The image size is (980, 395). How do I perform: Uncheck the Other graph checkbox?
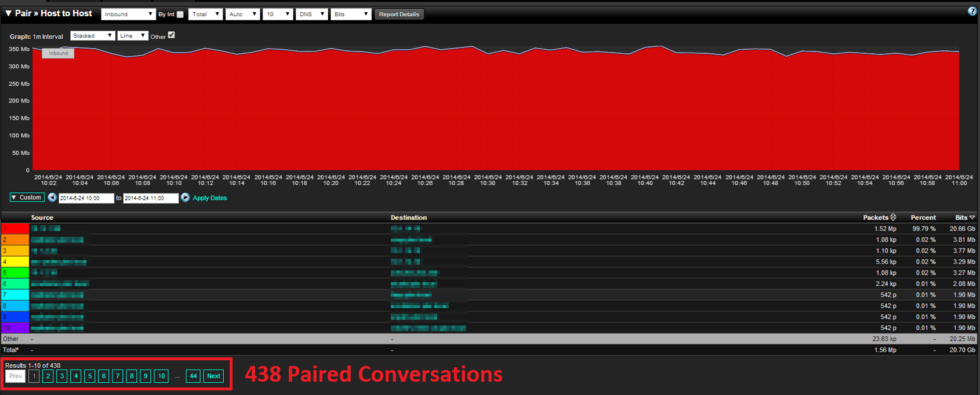(x=171, y=35)
